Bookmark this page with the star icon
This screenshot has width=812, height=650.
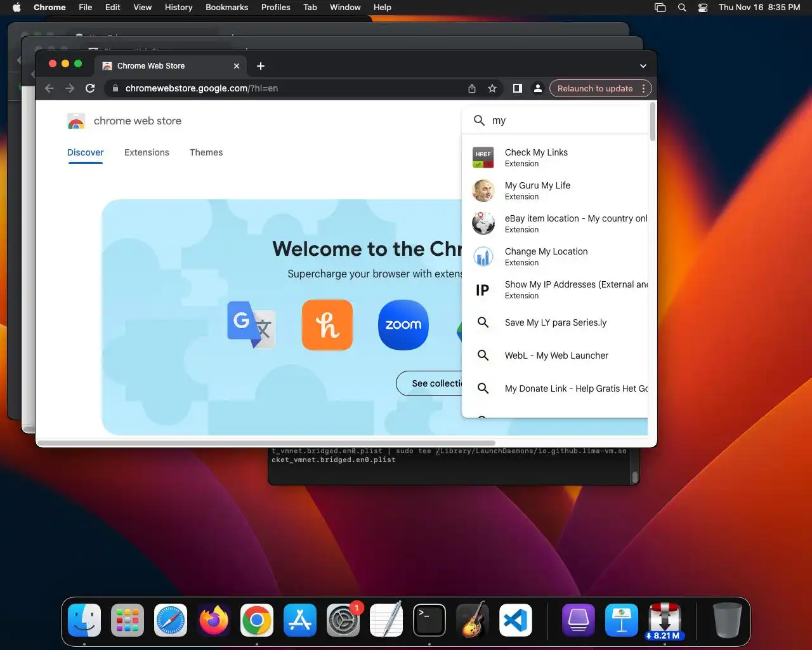click(492, 88)
